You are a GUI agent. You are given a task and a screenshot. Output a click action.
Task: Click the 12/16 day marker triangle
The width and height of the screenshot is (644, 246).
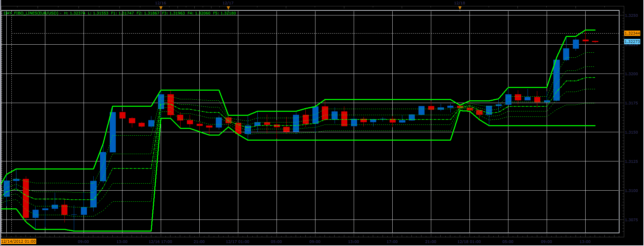point(161,8)
